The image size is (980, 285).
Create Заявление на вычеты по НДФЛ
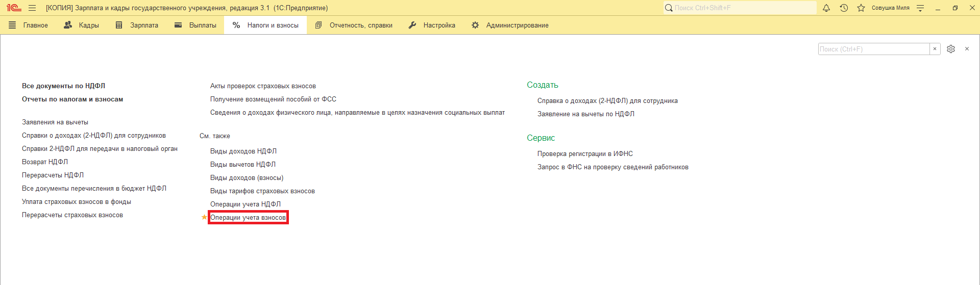point(586,114)
